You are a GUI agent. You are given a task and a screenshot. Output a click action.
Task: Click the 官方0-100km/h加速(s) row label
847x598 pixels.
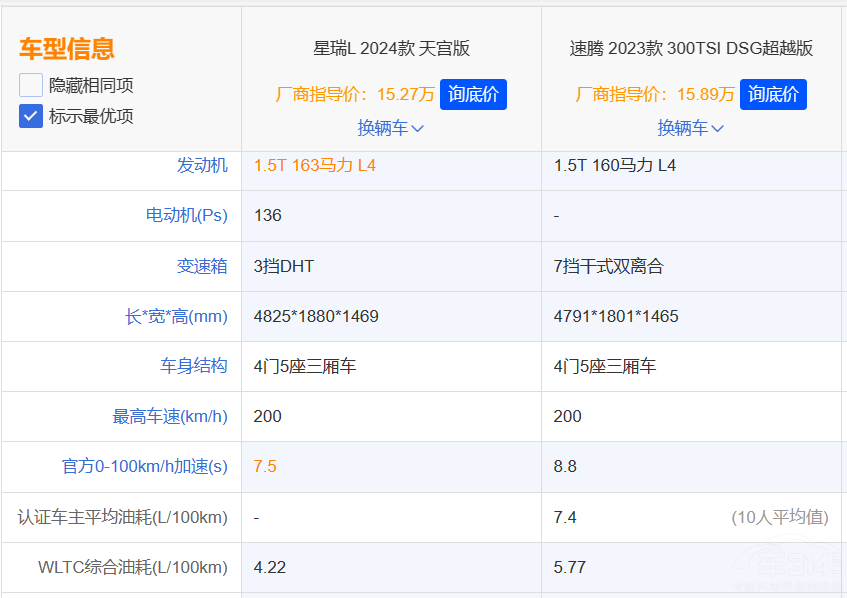click(145, 466)
